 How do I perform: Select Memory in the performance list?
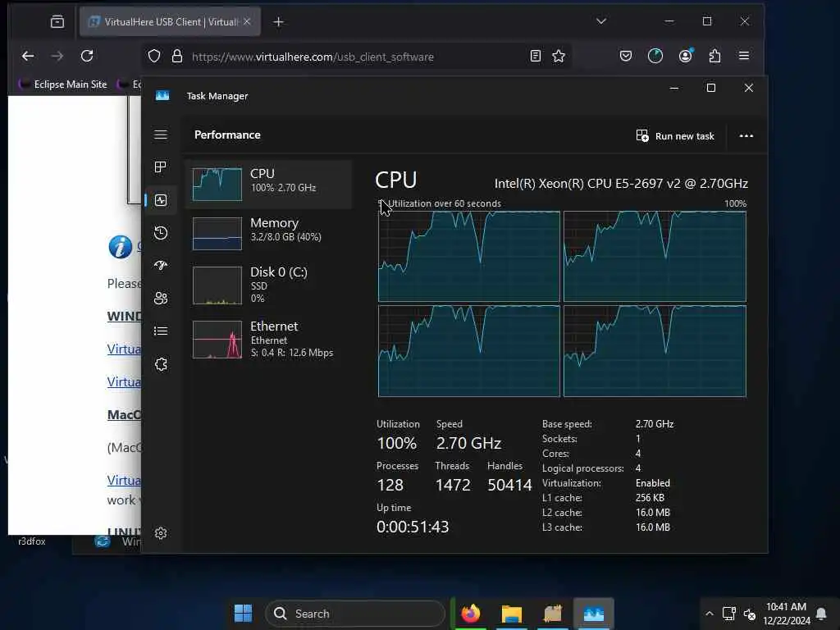click(268, 233)
